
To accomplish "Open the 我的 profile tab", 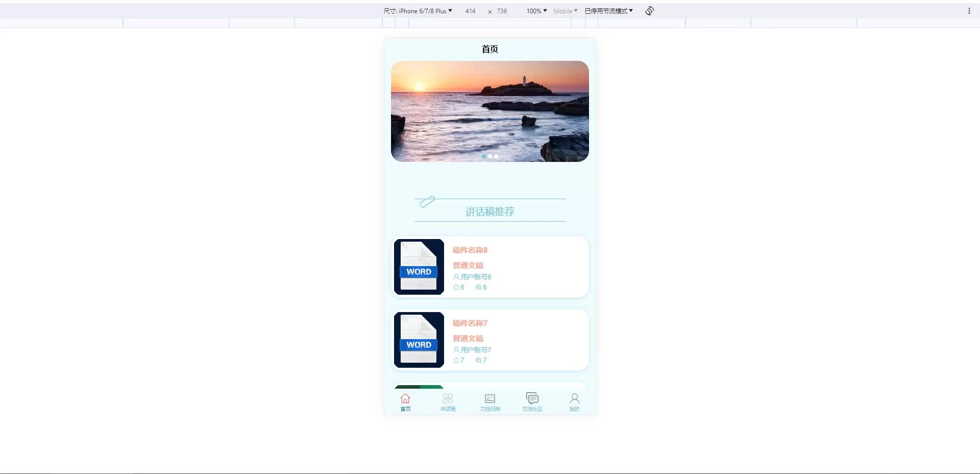I will 574,402.
